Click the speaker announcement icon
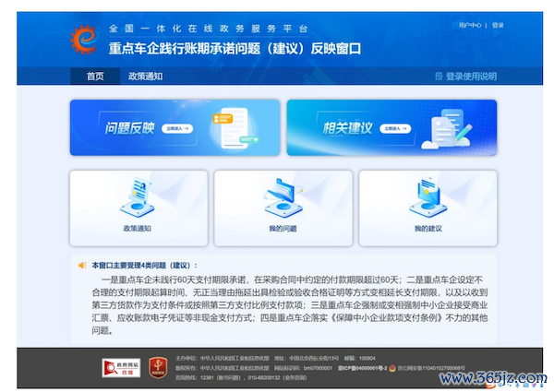This screenshot has height=392, width=554. pyautogui.click(x=82, y=265)
